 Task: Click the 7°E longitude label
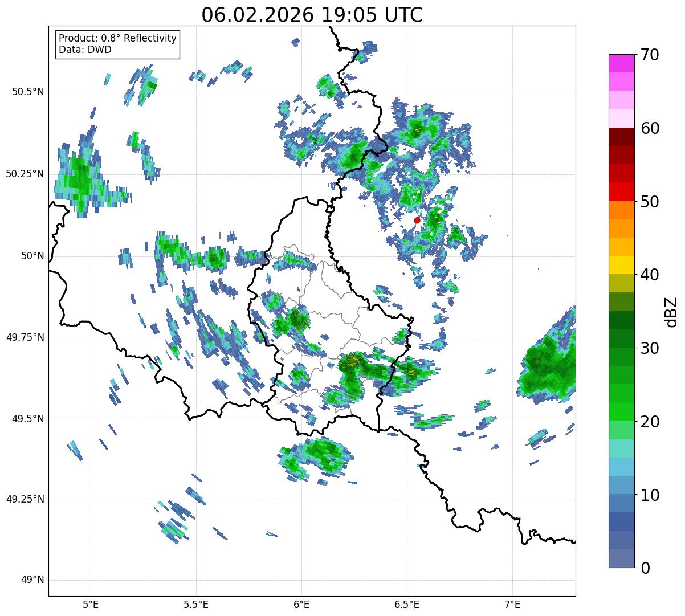[x=512, y=604]
